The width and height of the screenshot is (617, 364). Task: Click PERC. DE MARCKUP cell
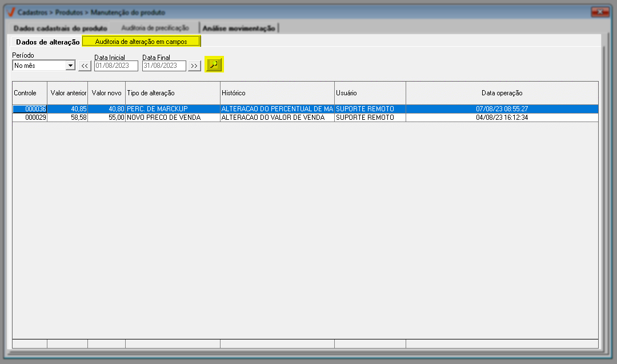coord(173,109)
